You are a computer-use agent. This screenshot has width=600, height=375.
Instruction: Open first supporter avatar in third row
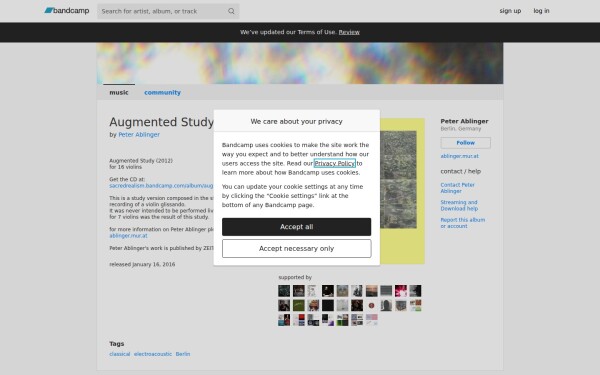(x=284, y=320)
